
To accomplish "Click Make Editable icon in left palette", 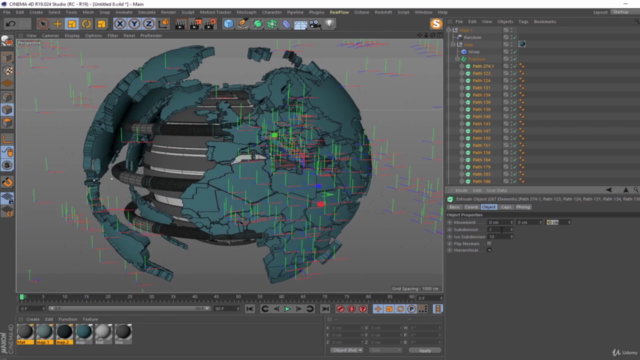I will tap(7, 41).
